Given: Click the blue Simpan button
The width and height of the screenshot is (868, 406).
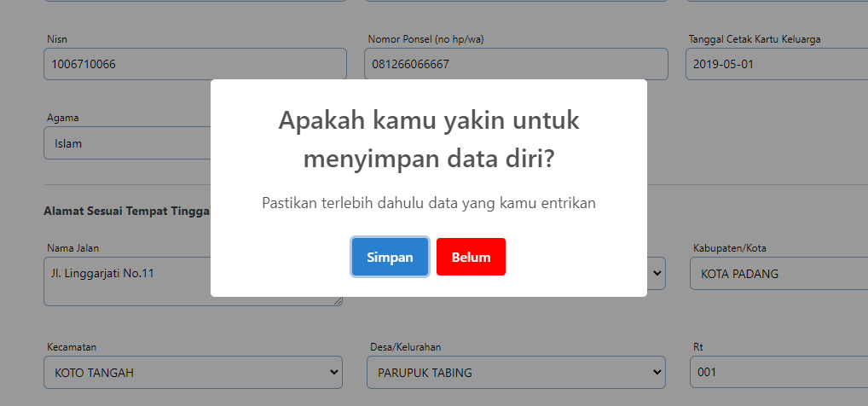Looking at the screenshot, I should pos(390,257).
